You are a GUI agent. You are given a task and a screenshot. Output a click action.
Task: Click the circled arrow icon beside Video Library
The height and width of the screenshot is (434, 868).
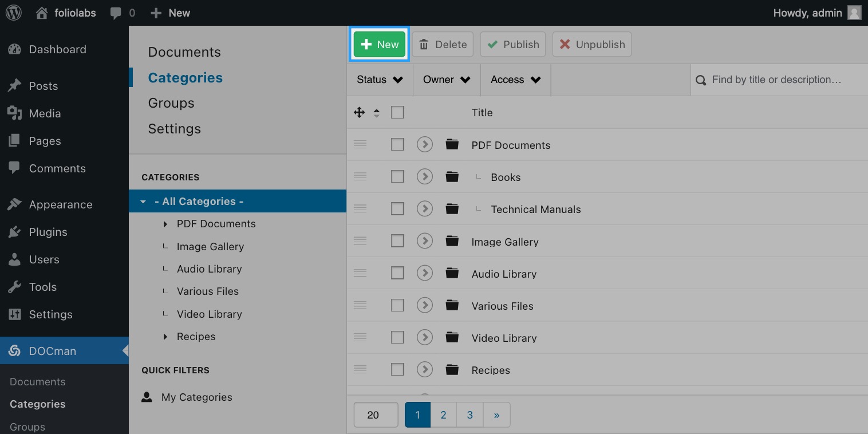point(424,337)
